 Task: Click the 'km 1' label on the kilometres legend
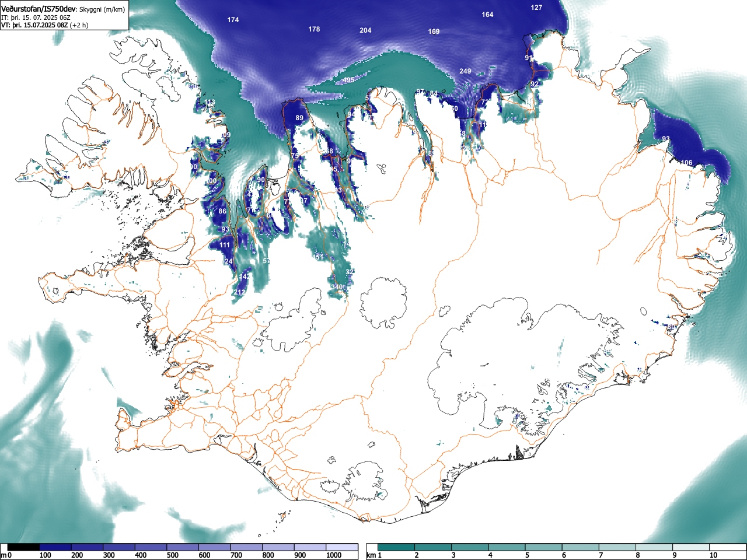click(374, 555)
